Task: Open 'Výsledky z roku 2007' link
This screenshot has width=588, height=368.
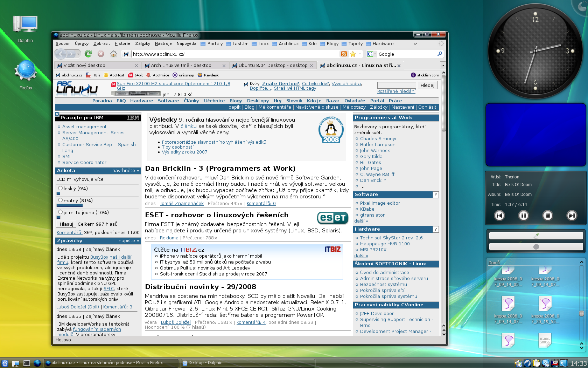Action: pyautogui.click(x=184, y=152)
